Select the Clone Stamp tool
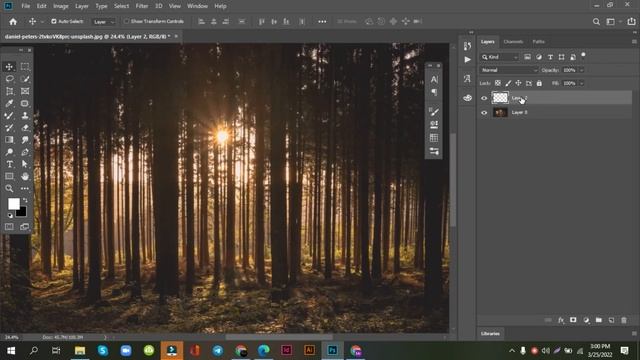This screenshot has height=360, width=640. click(x=25, y=116)
